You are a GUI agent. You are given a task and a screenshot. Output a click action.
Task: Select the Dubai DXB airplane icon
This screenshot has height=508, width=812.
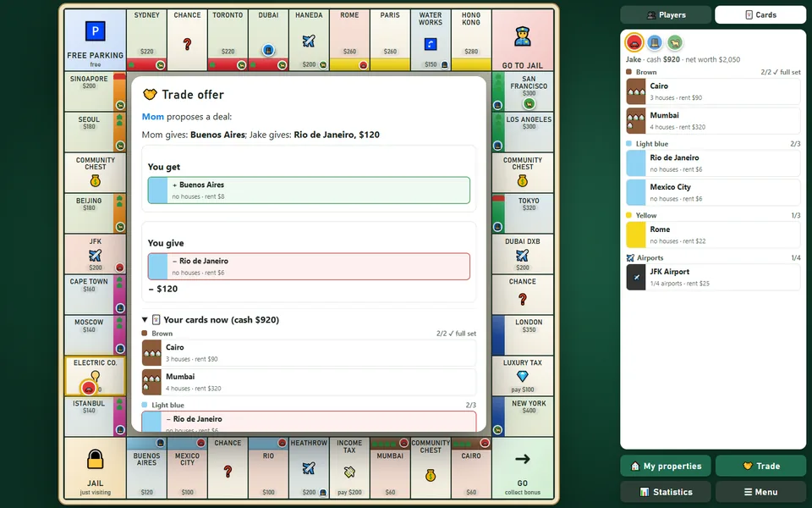tap(523, 255)
